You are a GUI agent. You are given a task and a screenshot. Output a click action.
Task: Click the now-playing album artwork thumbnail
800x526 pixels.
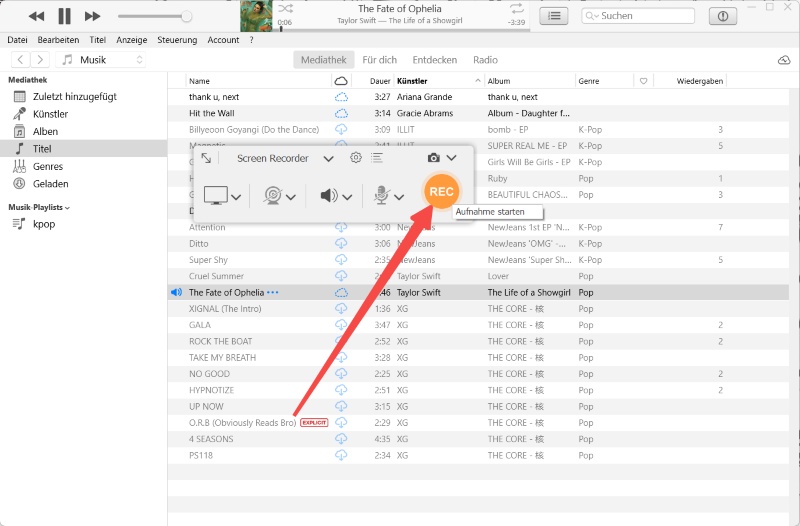coord(257,16)
